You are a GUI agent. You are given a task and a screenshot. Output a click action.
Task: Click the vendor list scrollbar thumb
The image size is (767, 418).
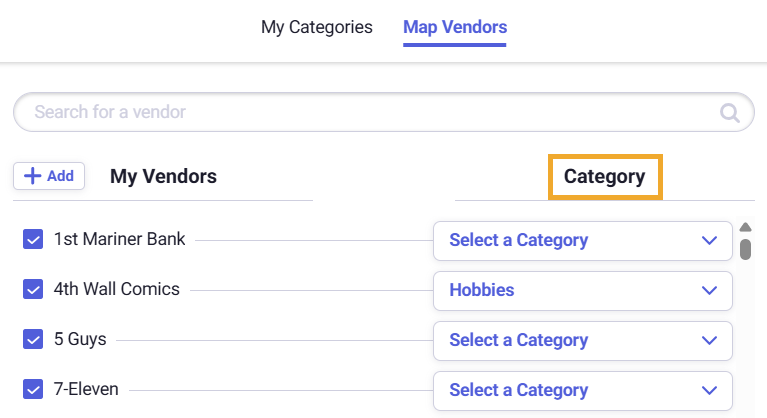coord(745,248)
